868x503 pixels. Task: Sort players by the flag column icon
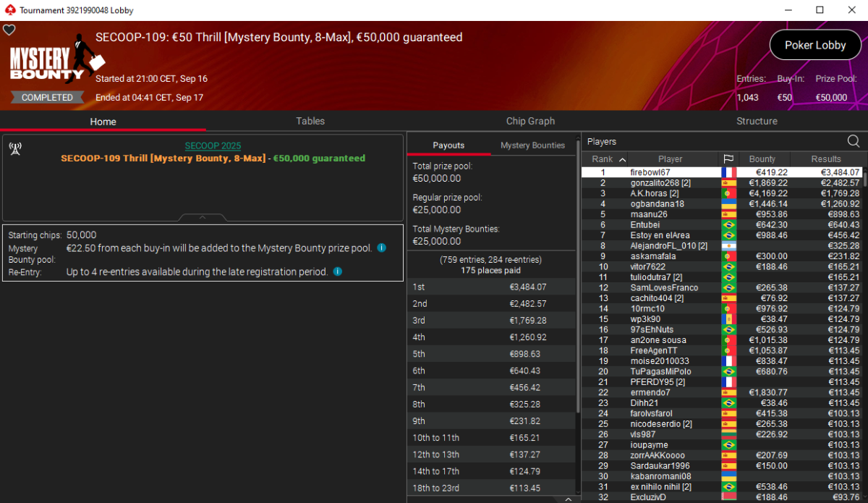(728, 159)
